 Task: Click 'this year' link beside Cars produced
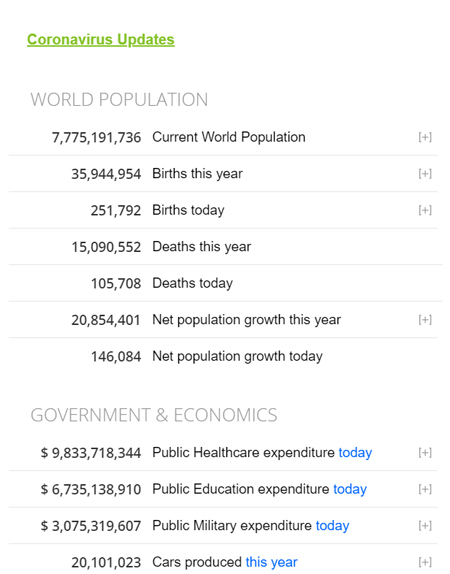pos(271,562)
